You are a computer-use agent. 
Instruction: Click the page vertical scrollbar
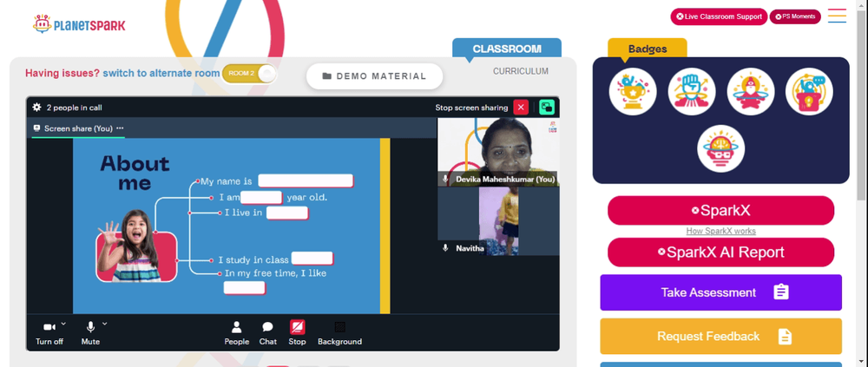click(862, 105)
